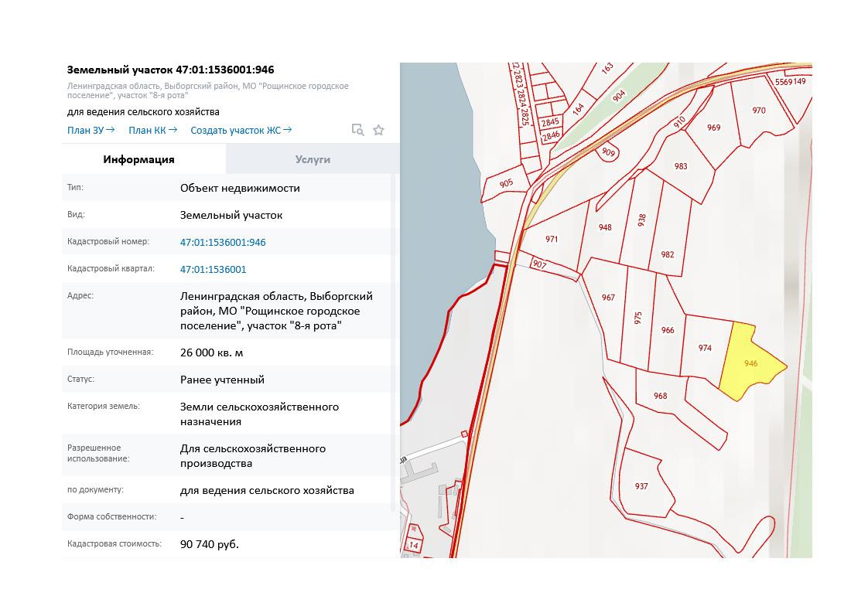Select parcel 164 on the map
The height and width of the screenshot is (613, 868).
[579, 108]
